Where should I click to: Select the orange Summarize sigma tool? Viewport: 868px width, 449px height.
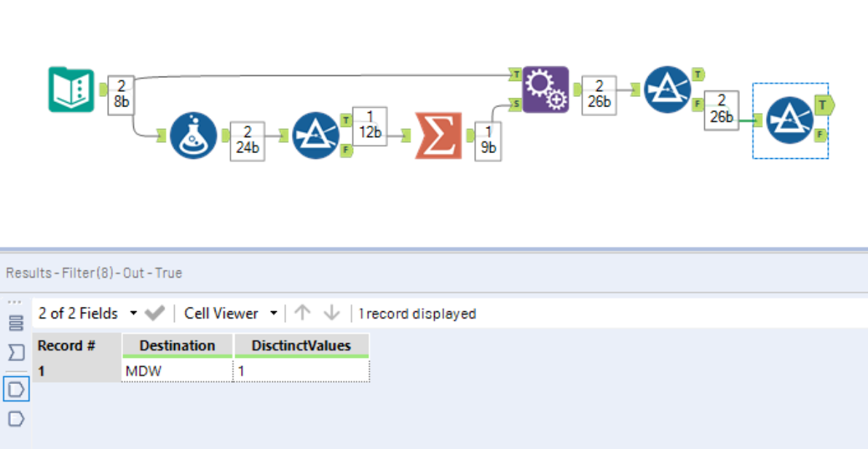tap(438, 135)
